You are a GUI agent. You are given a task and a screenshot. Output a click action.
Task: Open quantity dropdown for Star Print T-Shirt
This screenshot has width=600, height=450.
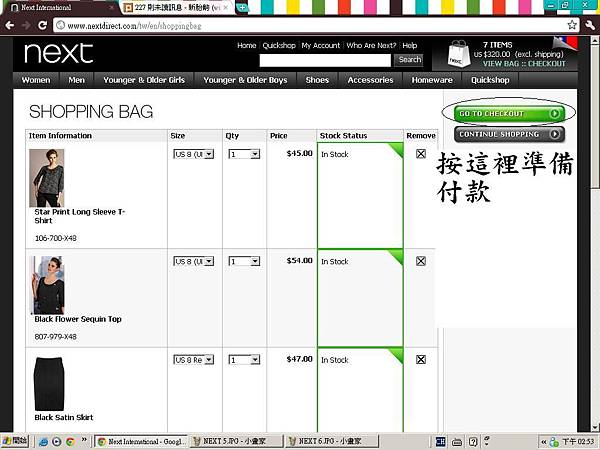244,154
